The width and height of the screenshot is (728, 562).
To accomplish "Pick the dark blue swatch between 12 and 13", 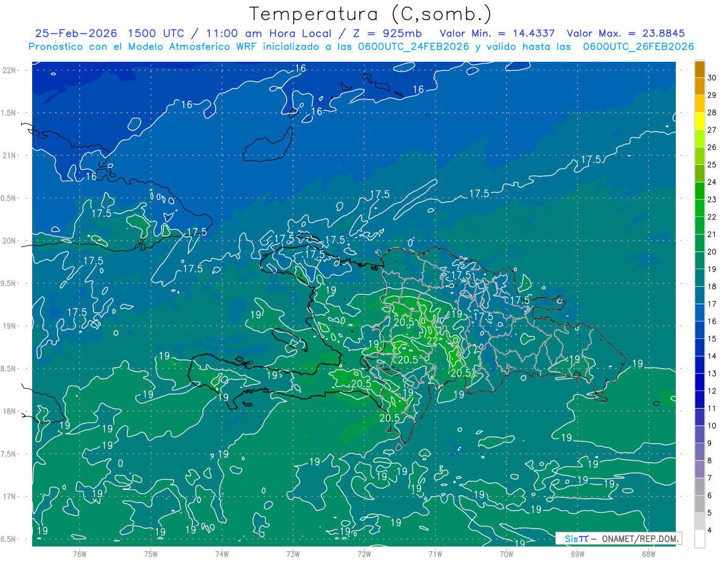I will tap(700, 382).
